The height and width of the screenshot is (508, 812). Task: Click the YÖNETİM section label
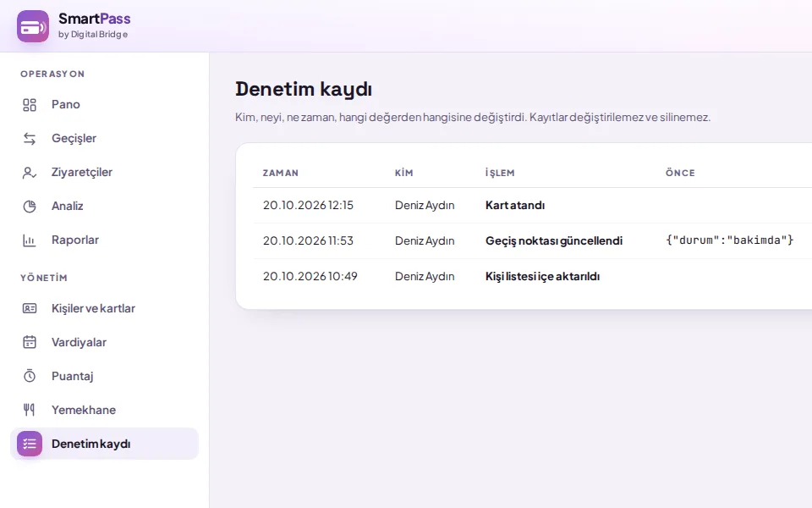pos(44,278)
